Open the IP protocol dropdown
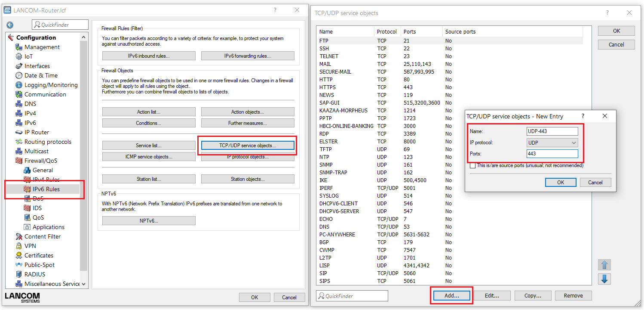The width and height of the screenshot is (644, 310). 552,143
